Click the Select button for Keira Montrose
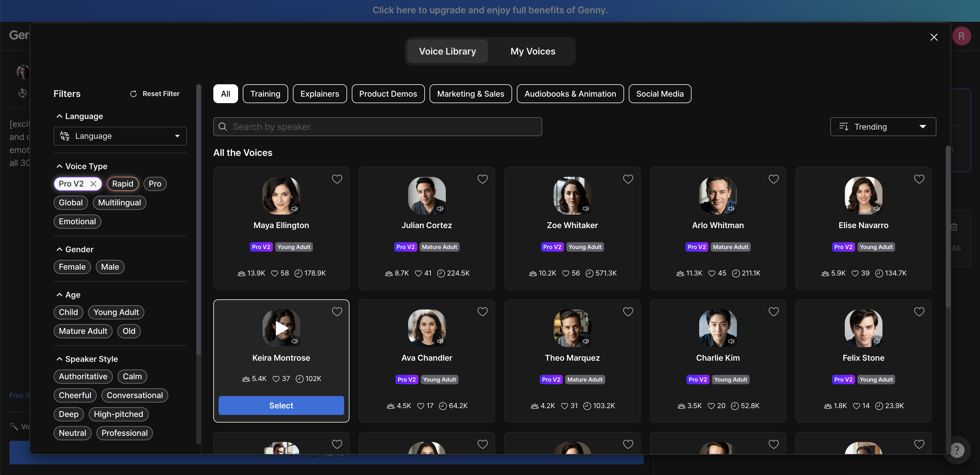The image size is (980, 475). pyautogui.click(x=281, y=405)
